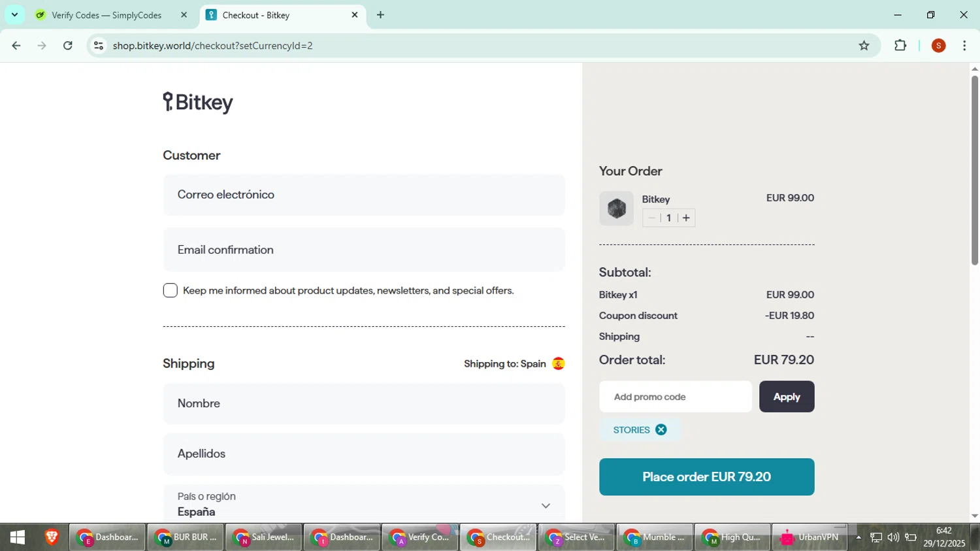Decrease Bitkey quantity with minus button
980x551 pixels.
point(651,218)
